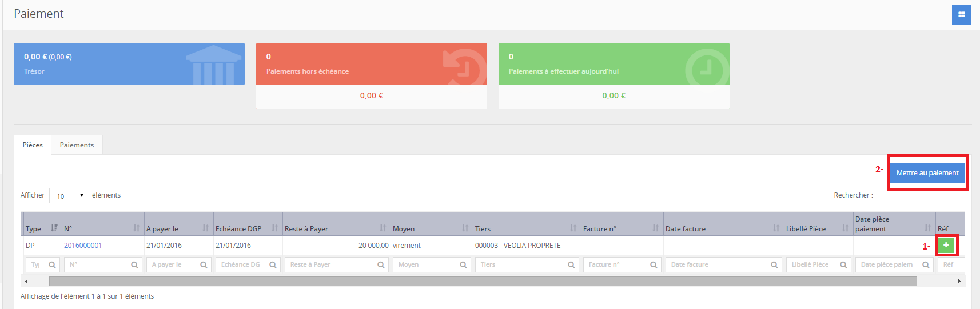Screen dimensions: 980x309
Task: Click the Rechercher search field
Action: [x=921, y=196]
